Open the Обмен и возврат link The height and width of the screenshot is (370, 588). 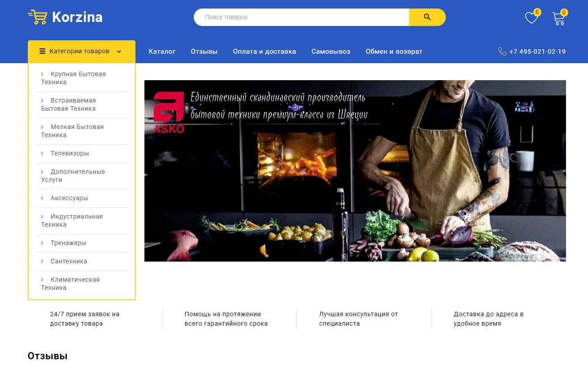[394, 52]
